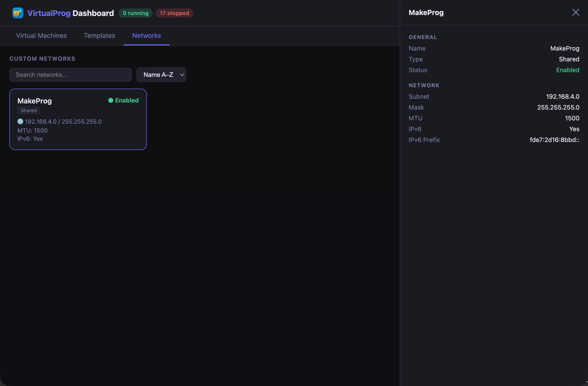Close the MakeProg detail panel
This screenshot has height=386, width=588.
(576, 12)
